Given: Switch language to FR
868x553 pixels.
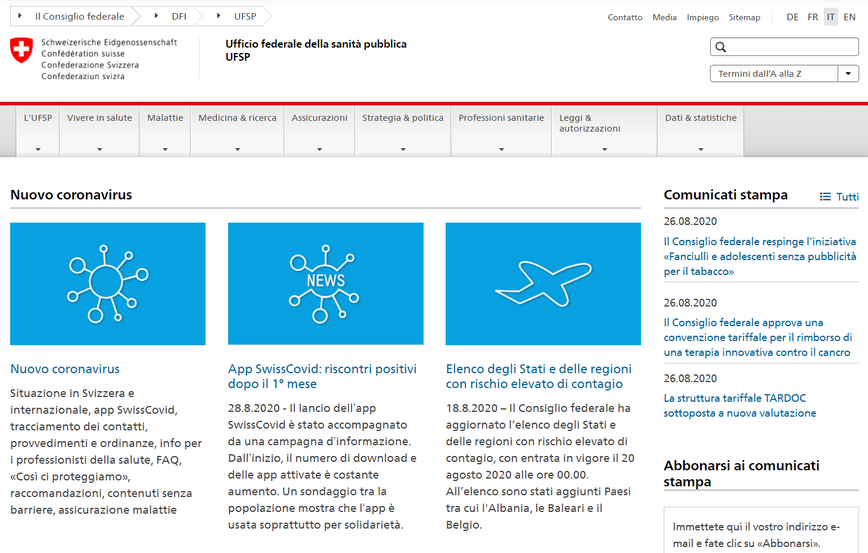Looking at the screenshot, I should coord(813,17).
